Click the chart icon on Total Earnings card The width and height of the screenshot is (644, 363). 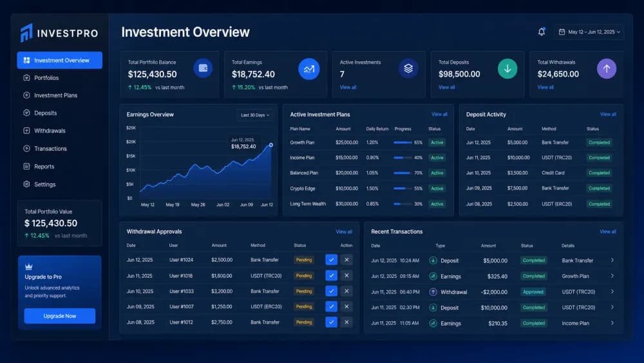[309, 68]
